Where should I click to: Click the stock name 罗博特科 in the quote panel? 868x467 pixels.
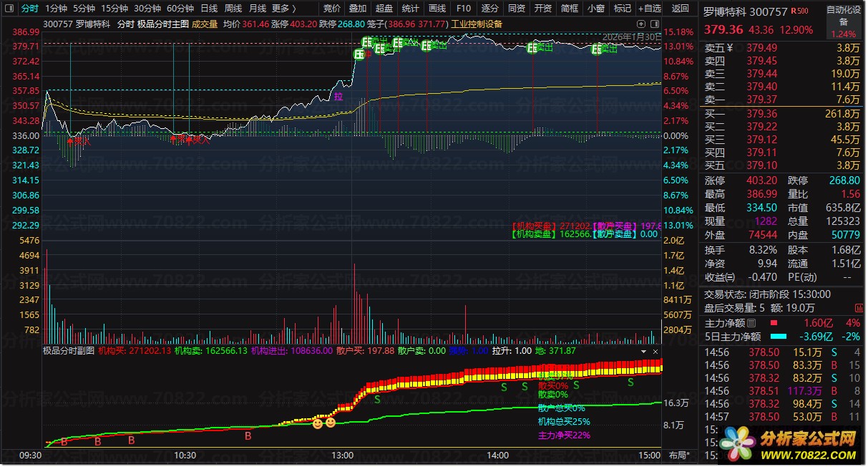pos(724,11)
